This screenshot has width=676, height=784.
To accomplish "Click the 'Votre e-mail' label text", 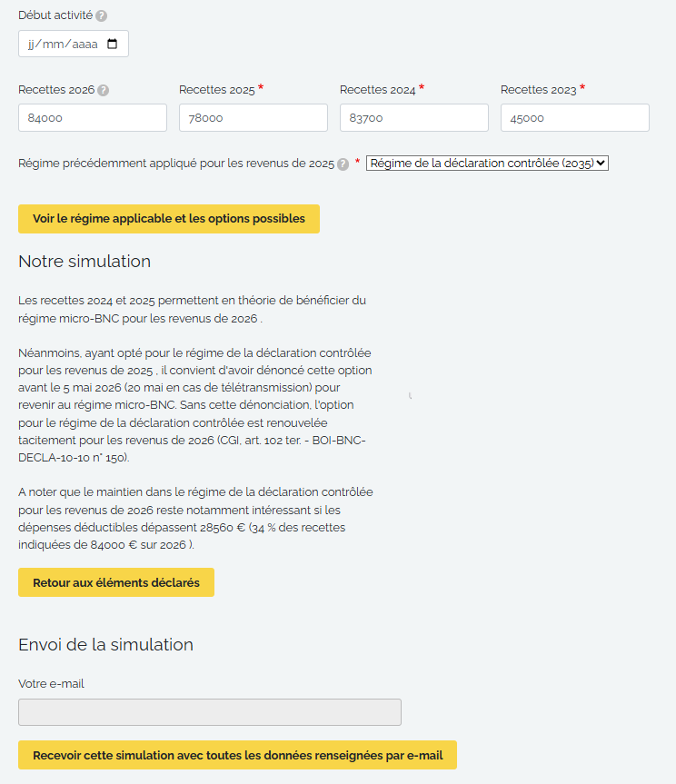I will (51, 683).
